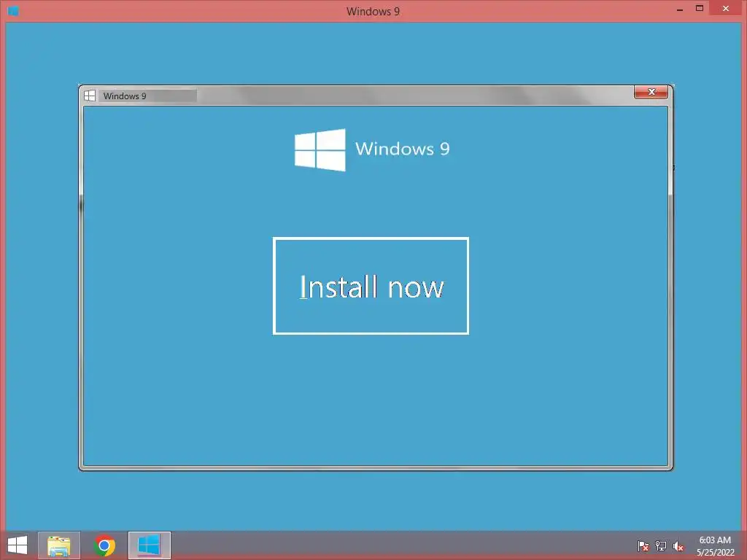Image resolution: width=747 pixels, height=560 pixels.
Task: Click the Windows 9 heading text beside logo
Action: [403, 149]
